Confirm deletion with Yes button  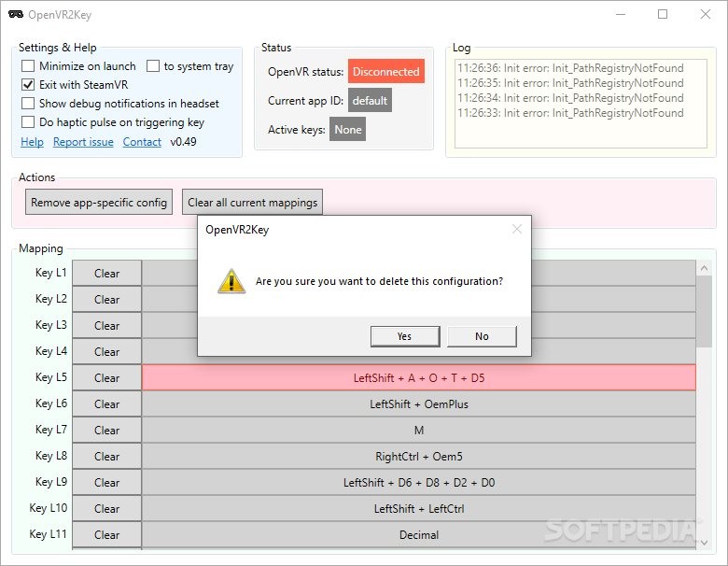(x=405, y=336)
